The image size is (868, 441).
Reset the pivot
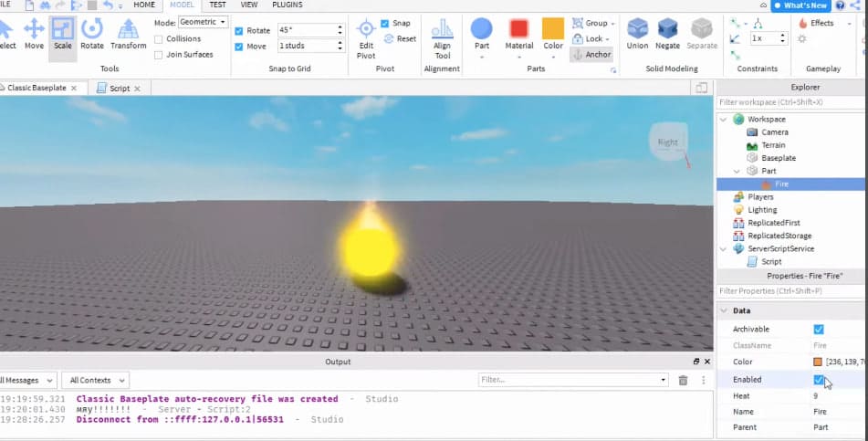tap(401, 38)
